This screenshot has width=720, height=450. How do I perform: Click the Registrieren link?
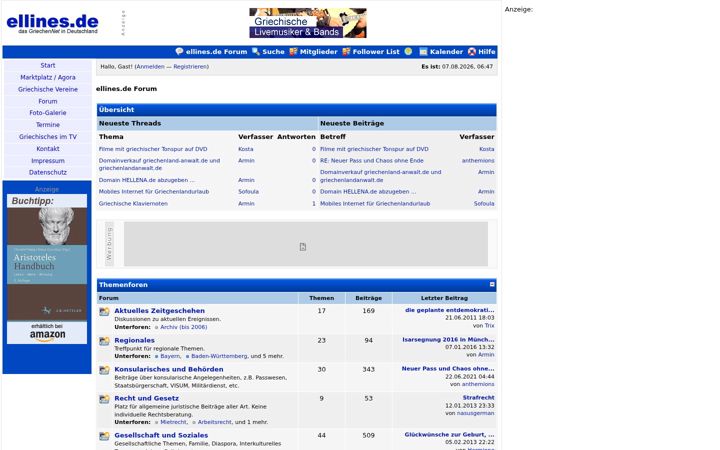click(x=190, y=67)
